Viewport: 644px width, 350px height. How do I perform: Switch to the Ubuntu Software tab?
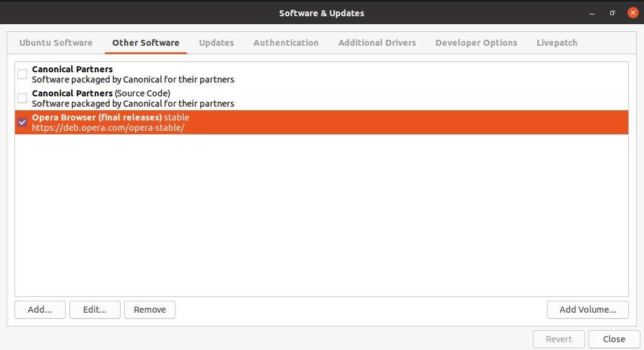click(55, 43)
